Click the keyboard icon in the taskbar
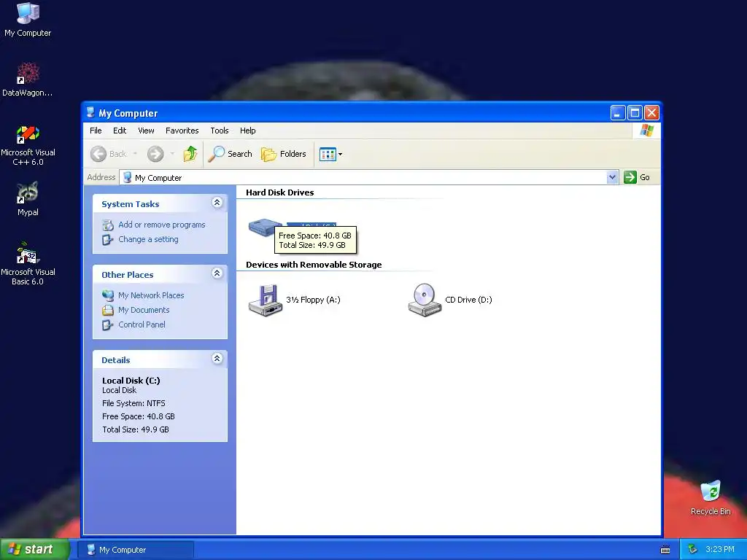The height and width of the screenshot is (560, 747). pos(665,550)
